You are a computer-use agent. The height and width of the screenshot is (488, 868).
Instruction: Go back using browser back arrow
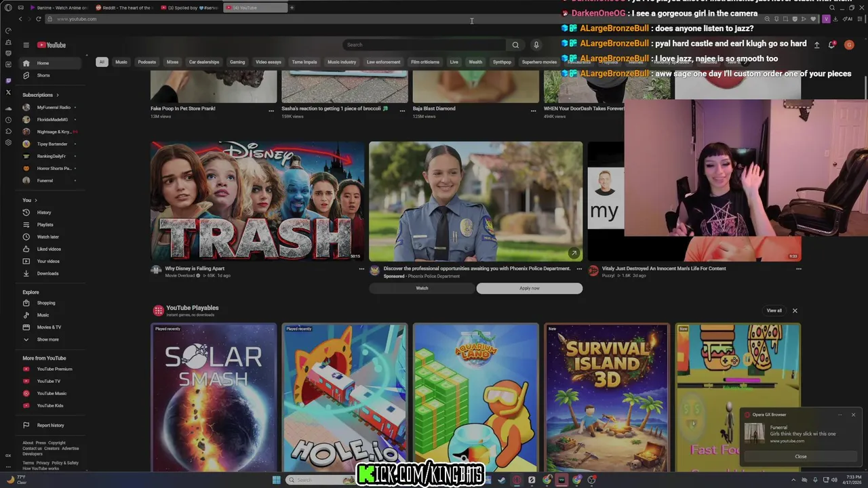pyautogui.click(x=20, y=19)
